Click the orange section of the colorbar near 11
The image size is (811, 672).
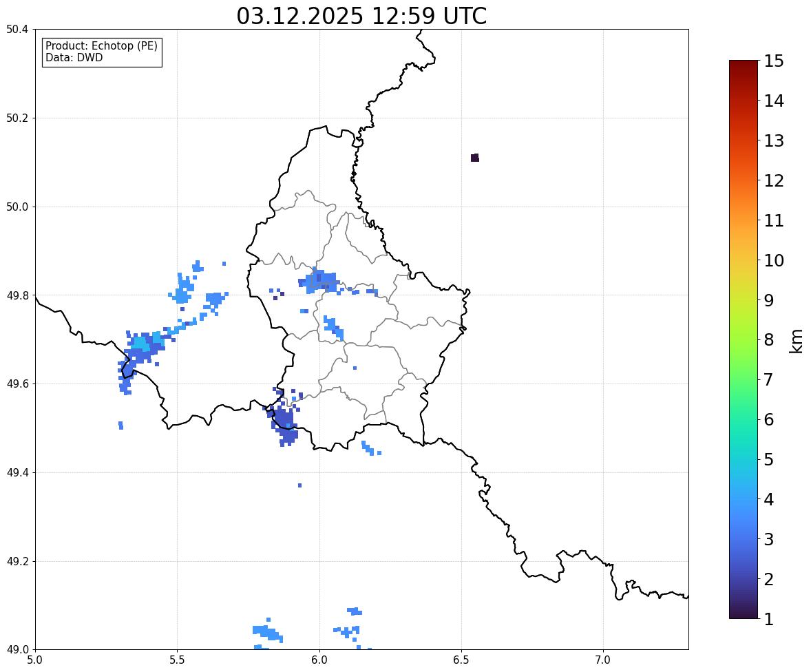[744, 220]
